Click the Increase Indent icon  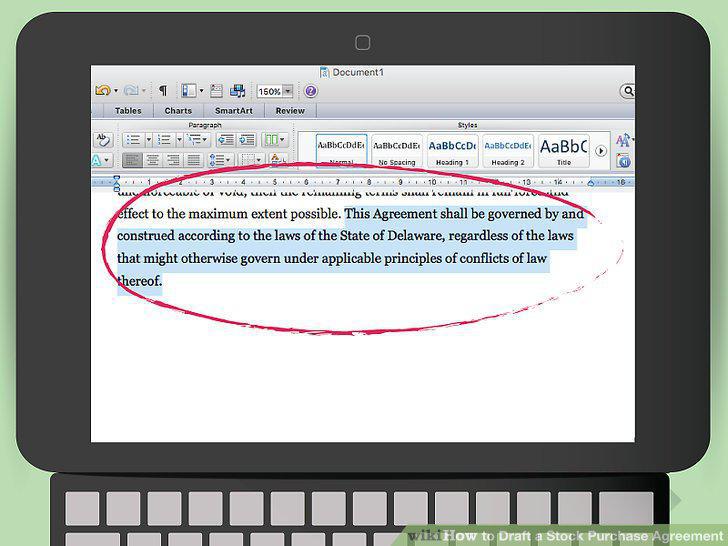(247, 140)
